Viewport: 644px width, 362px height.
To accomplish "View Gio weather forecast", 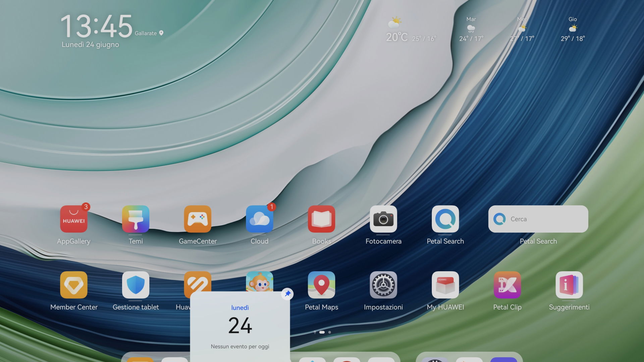I will (573, 29).
